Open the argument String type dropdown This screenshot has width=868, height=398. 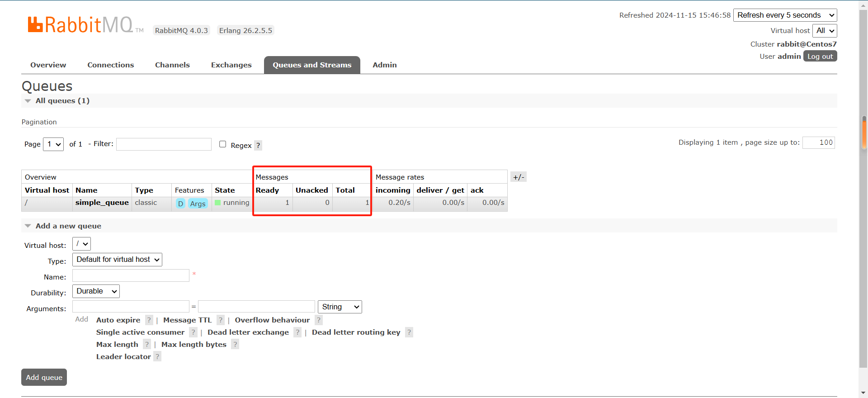coord(340,307)
